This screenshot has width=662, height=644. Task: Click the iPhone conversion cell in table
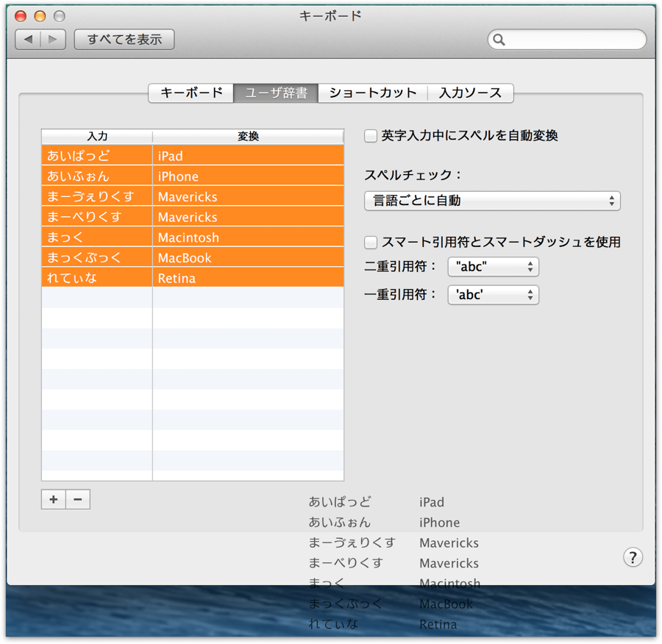pos(249,176)
